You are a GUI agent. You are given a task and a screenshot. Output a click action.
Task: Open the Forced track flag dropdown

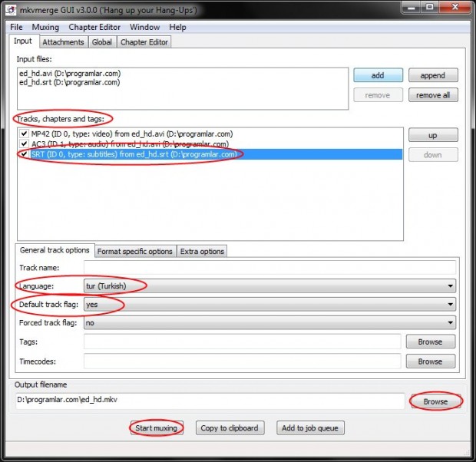269,322
